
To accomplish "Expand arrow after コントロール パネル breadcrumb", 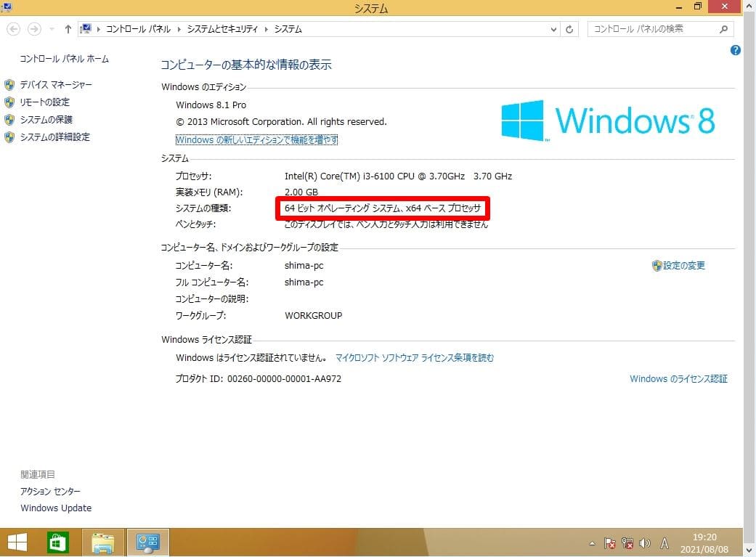I will click(x=179, y=30).
